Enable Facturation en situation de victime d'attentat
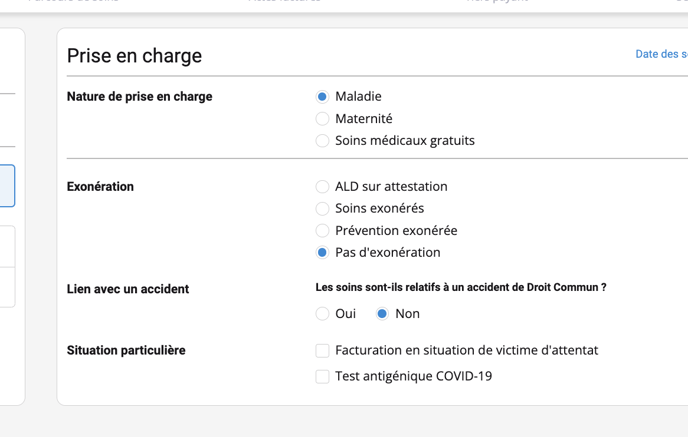Viewport: 688px width, 437px height. point(322,351)
